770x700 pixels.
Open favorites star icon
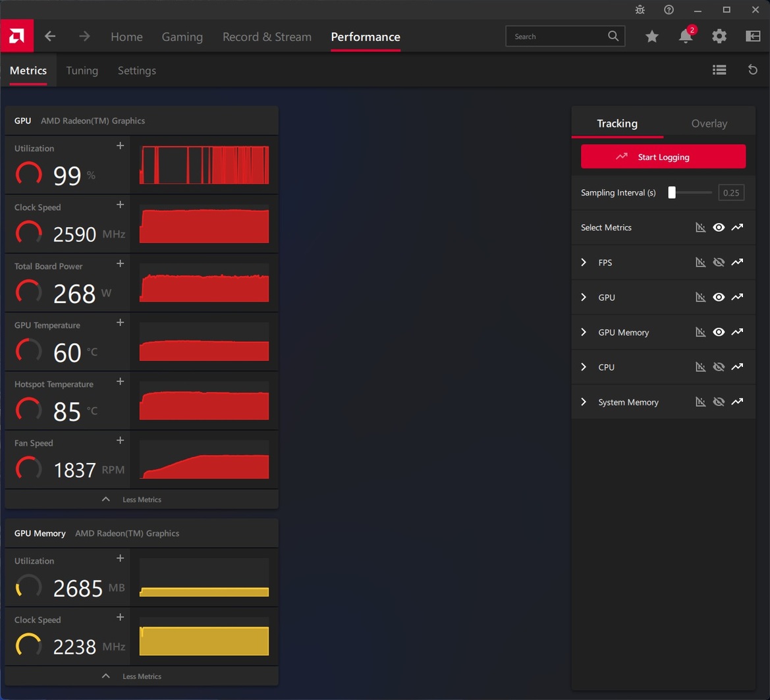[x=651, y=36]
